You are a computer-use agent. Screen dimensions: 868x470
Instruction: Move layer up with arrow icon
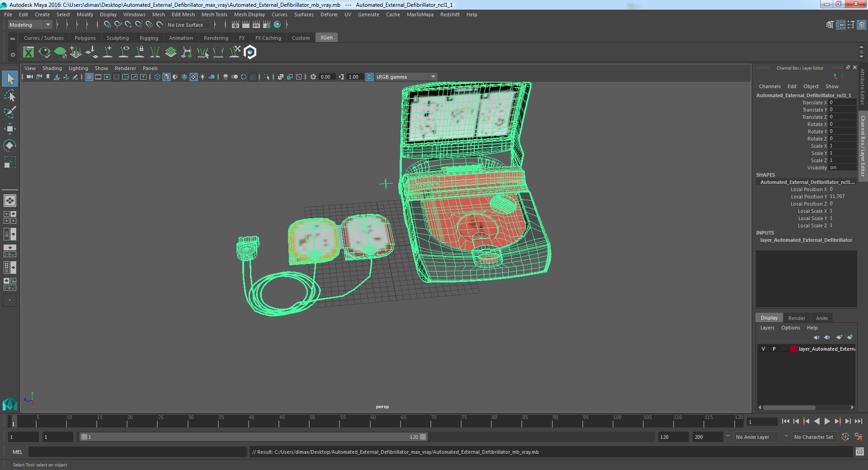(x=816, y=337)
